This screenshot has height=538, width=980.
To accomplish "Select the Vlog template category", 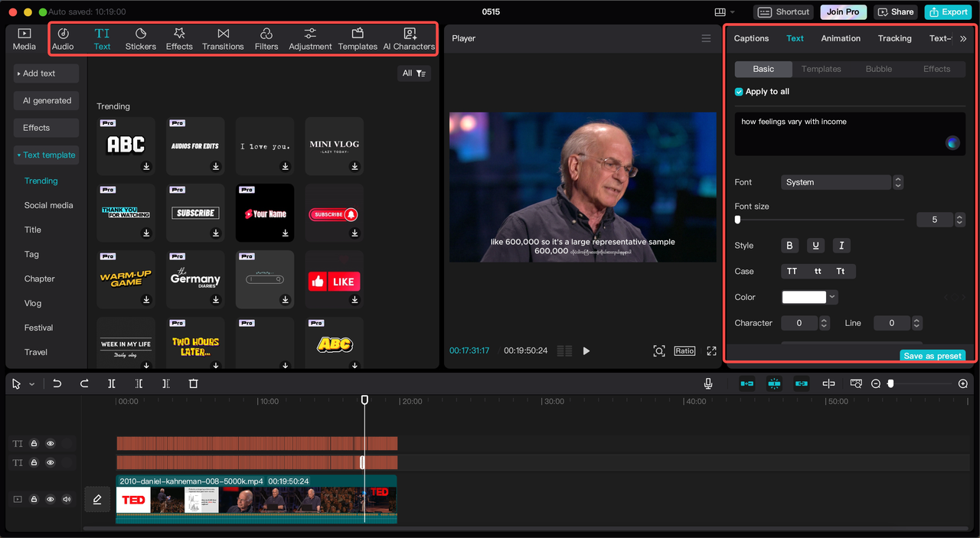I will (33, 303).
